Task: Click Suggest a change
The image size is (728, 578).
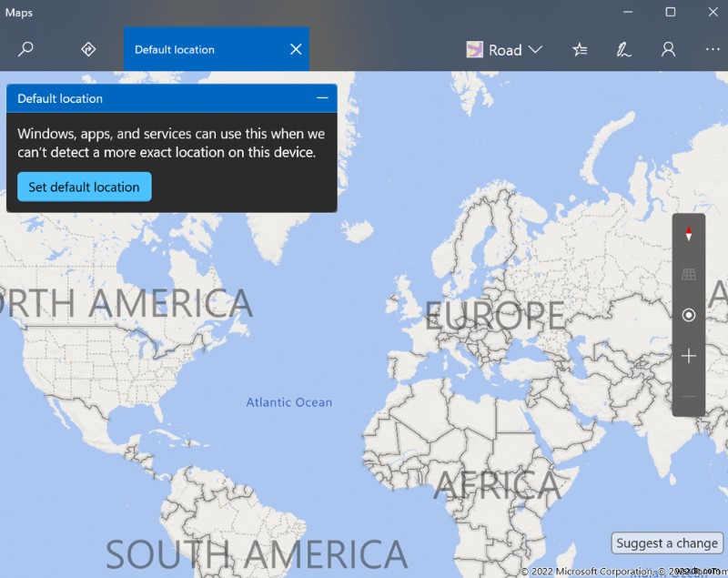Action: [x=666, y=543]
